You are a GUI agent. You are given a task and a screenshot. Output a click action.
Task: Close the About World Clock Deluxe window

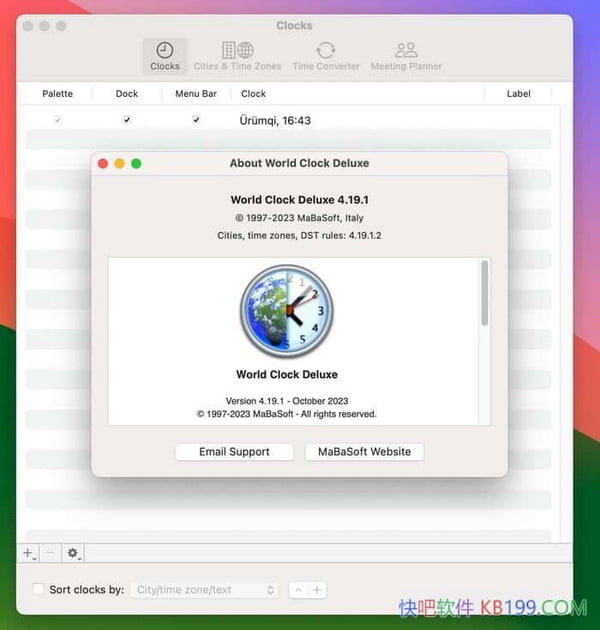click(x=103, y=163)
